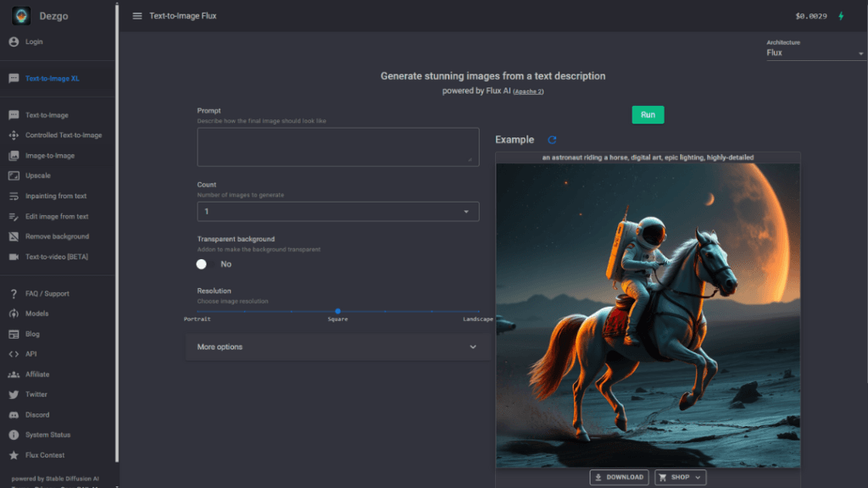Image resolution: width=868 pixels, height=488 pixels.
Task: Click the Text-to-video camera icon
Action: point(14,257)
